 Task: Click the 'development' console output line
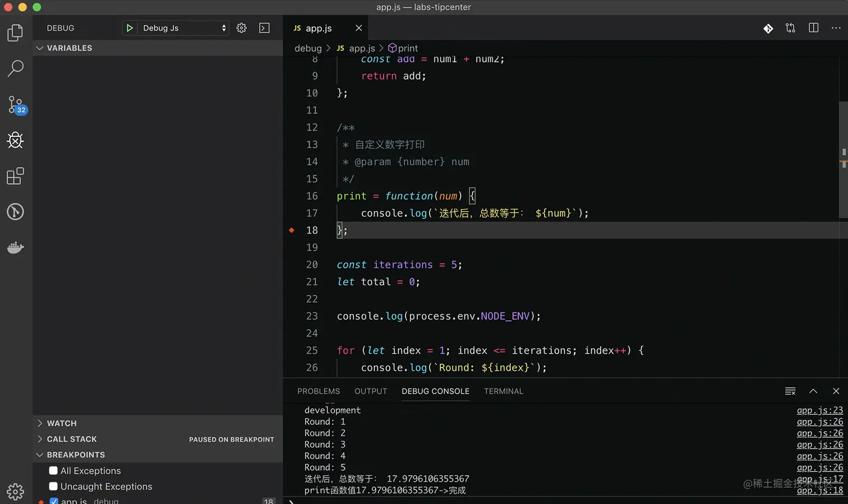click(x=333, y=410)
